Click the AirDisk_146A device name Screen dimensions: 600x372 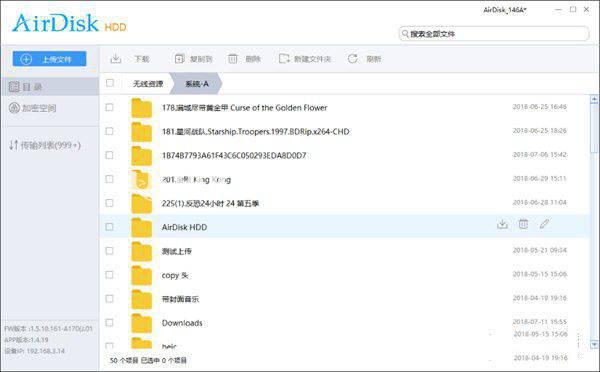tap(505, 10)
